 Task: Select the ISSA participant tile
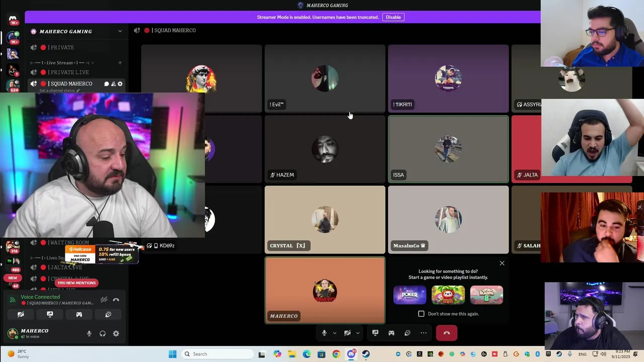coord(448,149)
